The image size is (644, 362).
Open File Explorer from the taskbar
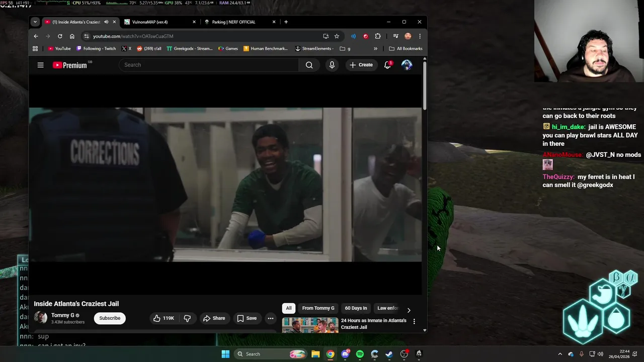(315, 354)
